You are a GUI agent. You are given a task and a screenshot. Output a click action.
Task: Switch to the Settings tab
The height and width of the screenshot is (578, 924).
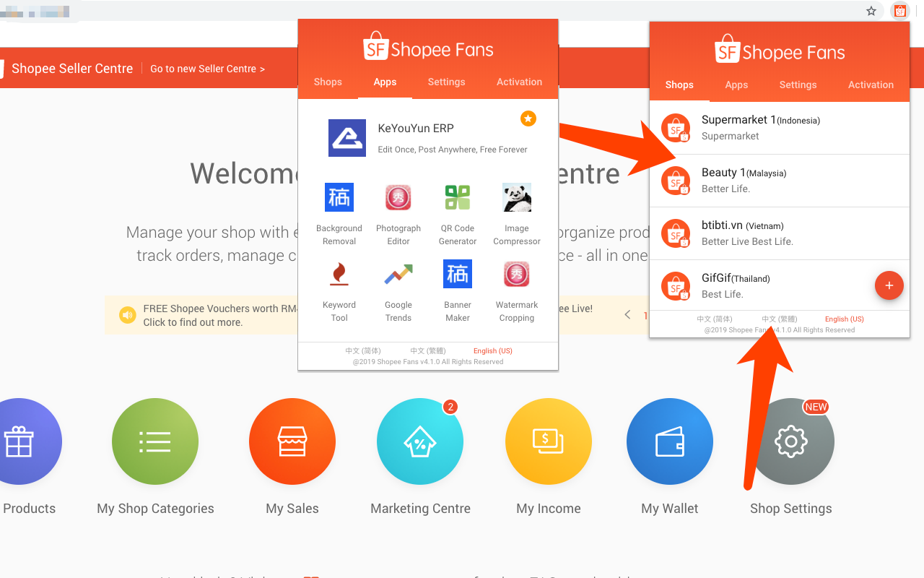[x=446, y=82]
